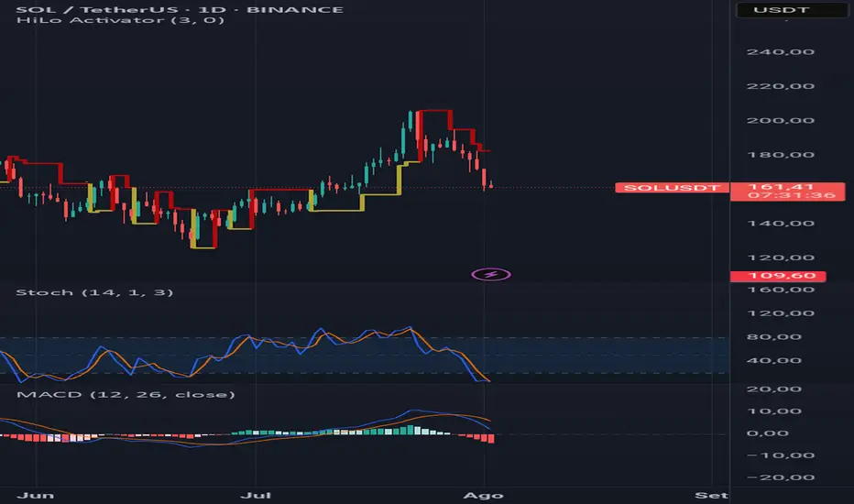Click the -20,00 level on MACD scale
Screen dimensions: 854x504
point(780,477)
